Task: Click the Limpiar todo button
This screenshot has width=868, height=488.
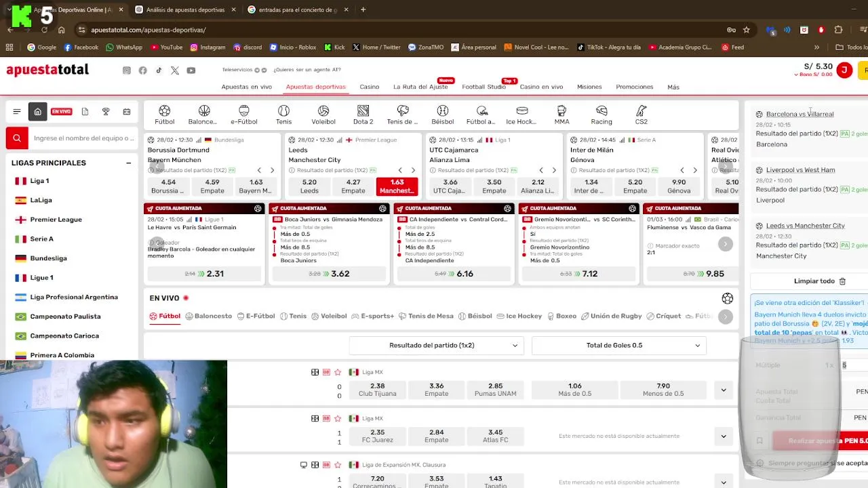Action: (x=820, y=281)
